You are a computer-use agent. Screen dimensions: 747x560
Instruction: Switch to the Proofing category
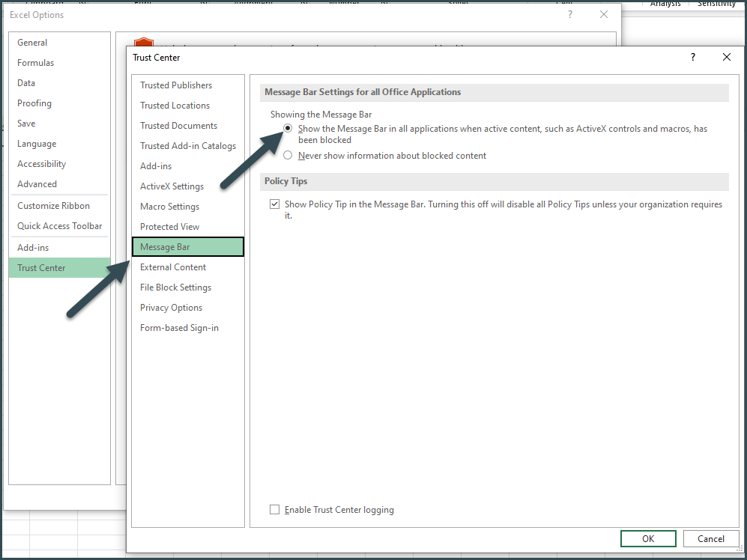[33, 103]
